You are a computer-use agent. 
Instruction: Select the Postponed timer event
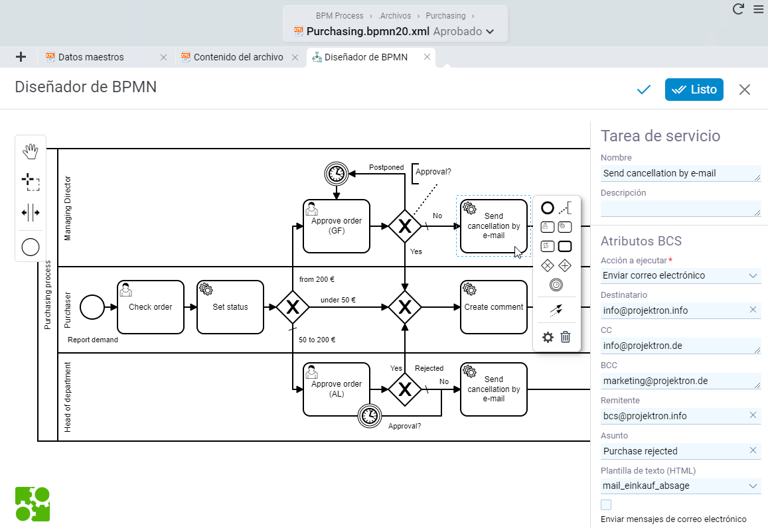pyautogui.click(x=337, y=173)
